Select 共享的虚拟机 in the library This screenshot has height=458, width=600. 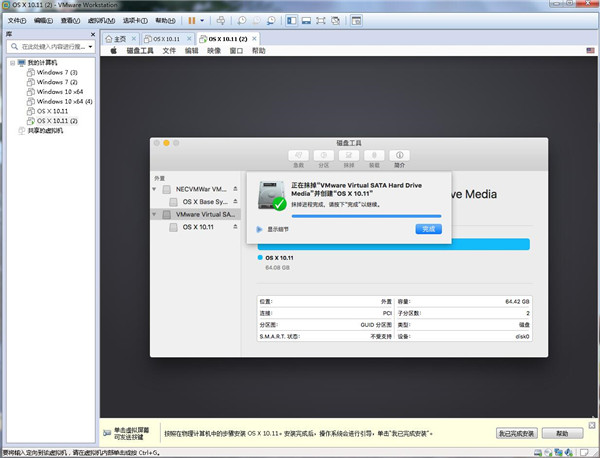coord(41,131)
